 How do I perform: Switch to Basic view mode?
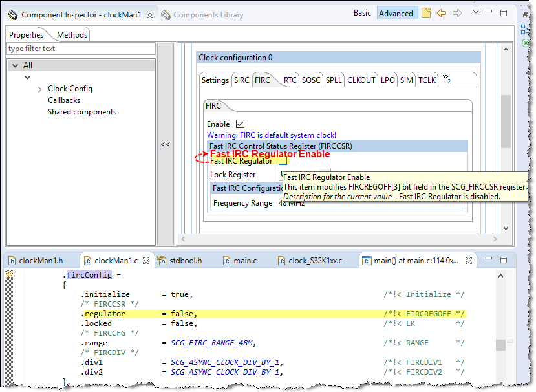click(x=362, y=13)
